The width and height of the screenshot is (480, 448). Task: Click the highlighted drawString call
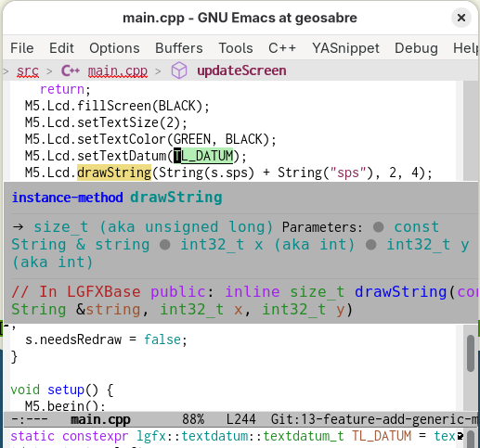[114, 173]
